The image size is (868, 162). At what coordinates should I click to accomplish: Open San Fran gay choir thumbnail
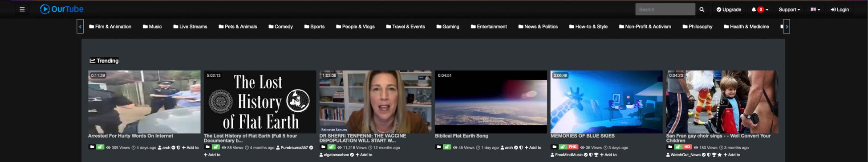coord(722,102)
